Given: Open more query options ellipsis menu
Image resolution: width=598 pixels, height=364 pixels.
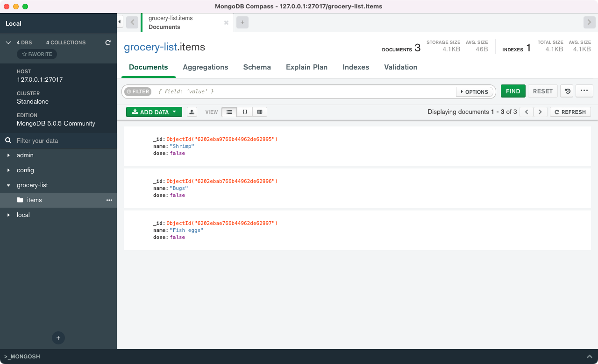Looking at the screenshot, I should [x=584, y=91].
